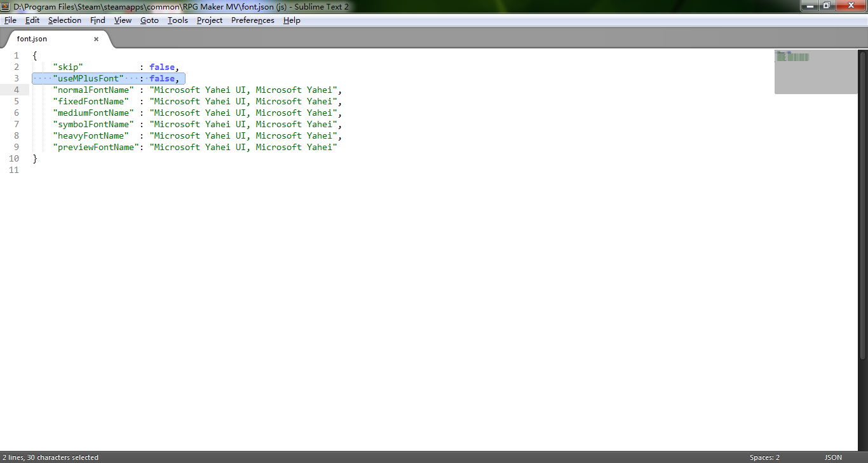Close the Sublime Text window
This screenshot has height=463, width=868.
850,6
